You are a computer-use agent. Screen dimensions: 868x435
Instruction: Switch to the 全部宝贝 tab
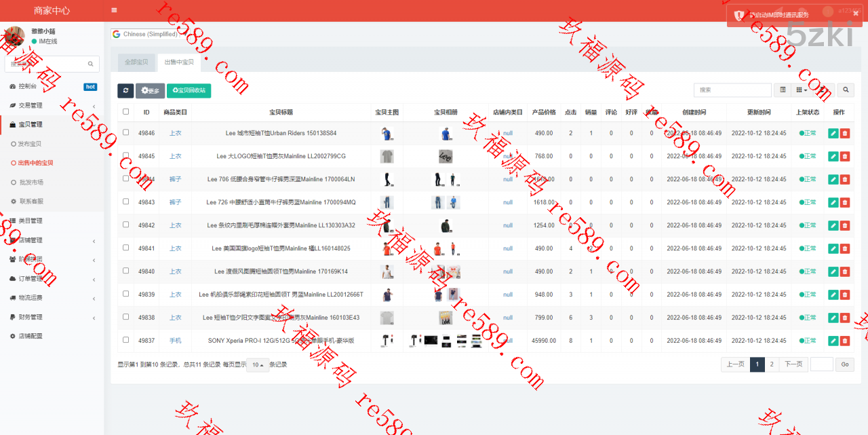(x=136, y=62)
